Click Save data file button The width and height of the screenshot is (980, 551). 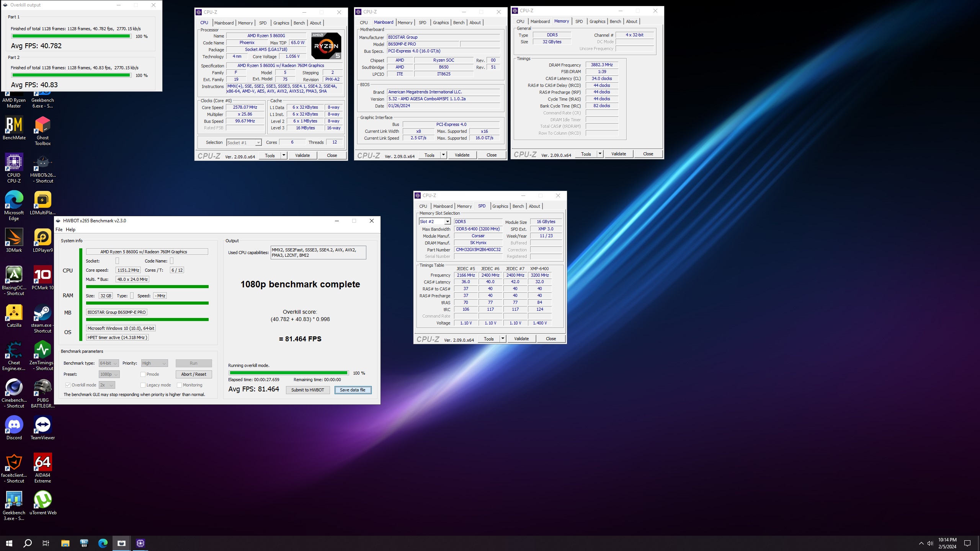[353, 390]
